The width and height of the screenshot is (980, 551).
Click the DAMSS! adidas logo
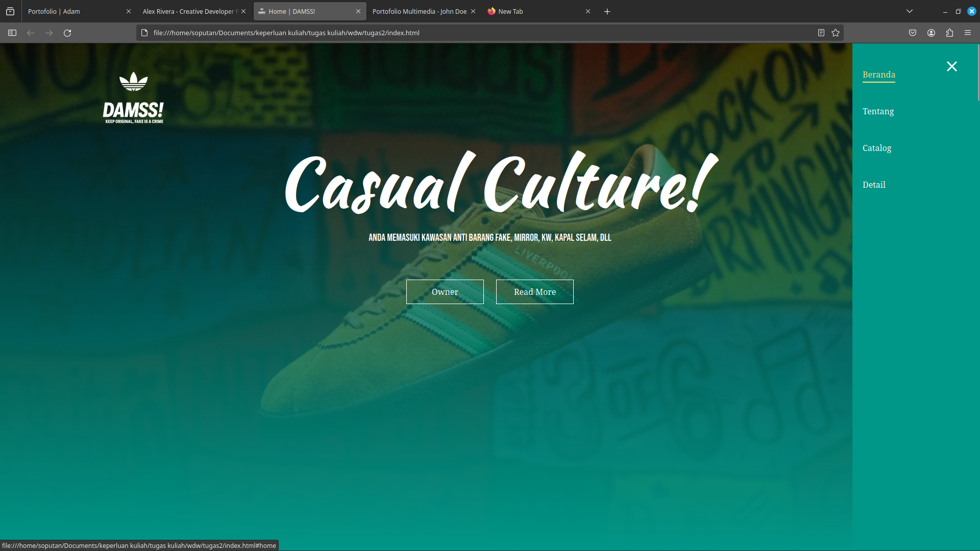(x=133, y=98)
